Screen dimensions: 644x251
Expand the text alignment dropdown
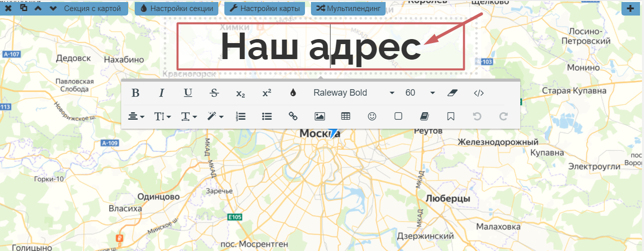135,116
